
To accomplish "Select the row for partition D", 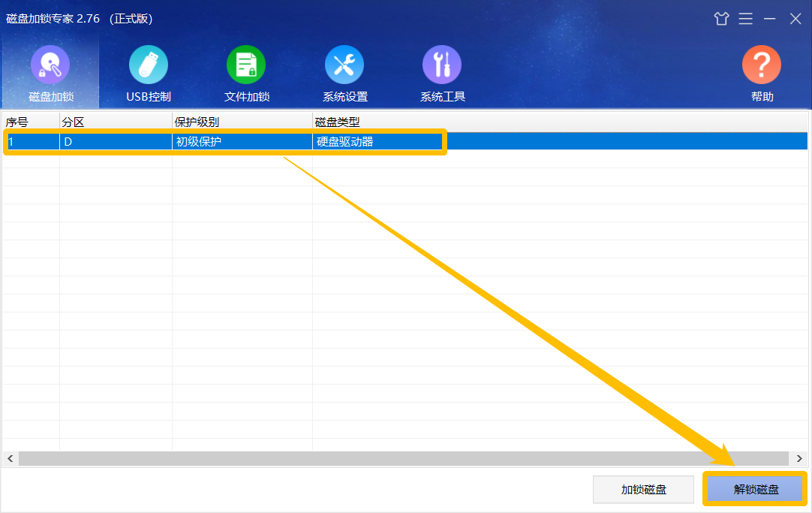I will click(405, 141).
